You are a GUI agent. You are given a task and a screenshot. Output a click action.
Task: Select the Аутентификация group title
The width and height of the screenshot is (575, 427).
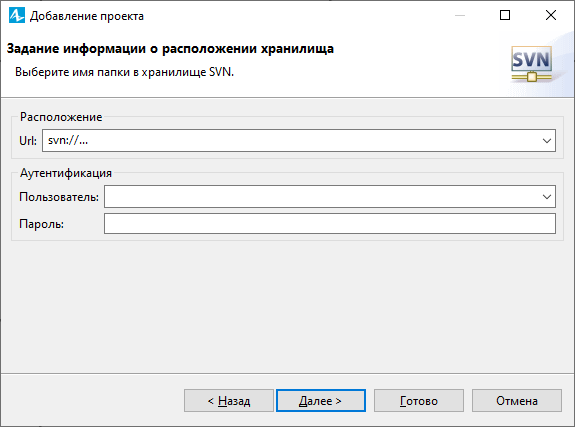coord(66,173)
